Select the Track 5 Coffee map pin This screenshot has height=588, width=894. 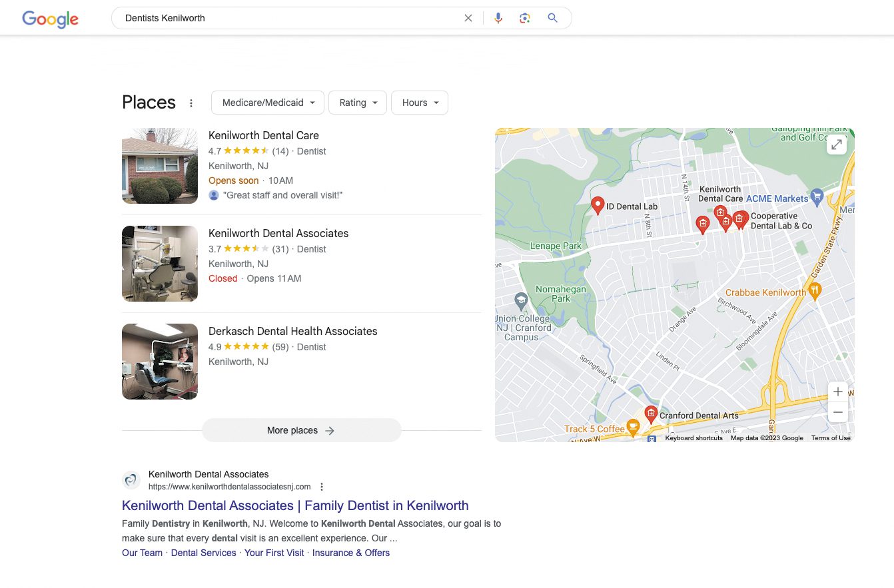point(633,427)
